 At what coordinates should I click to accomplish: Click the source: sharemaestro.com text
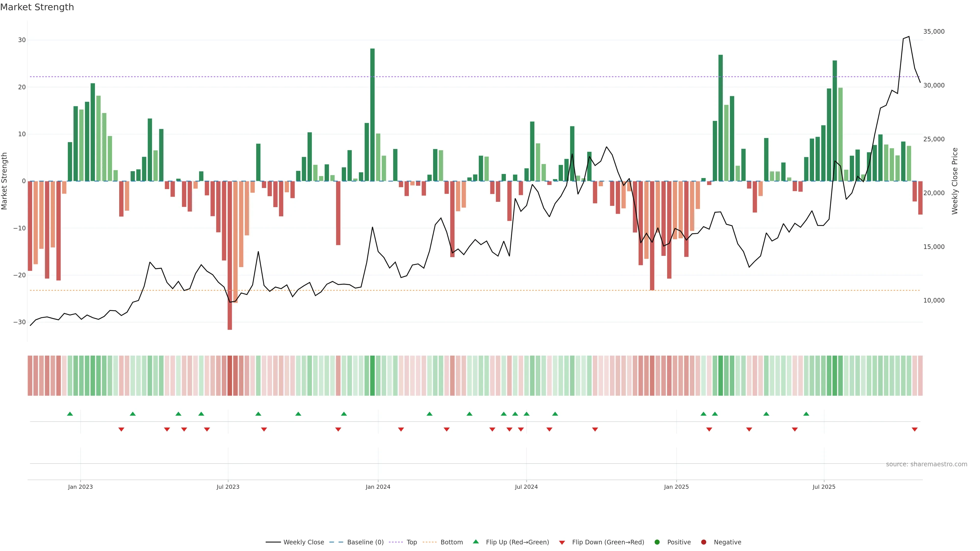click(x=926, y=464)
